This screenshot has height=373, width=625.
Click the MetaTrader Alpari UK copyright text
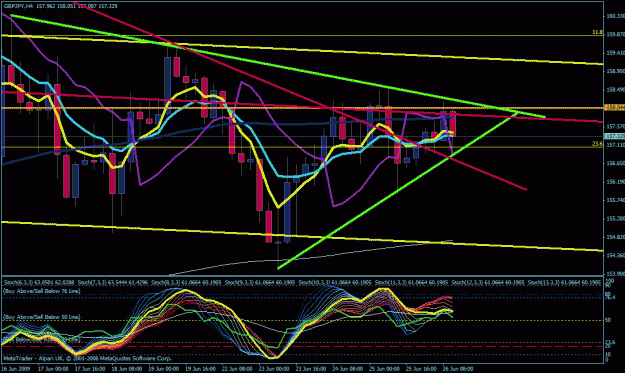pyautogui.click(x=88, y=358)
